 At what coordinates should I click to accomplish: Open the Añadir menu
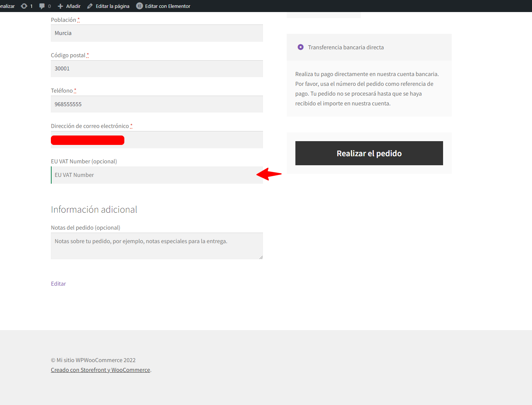(69, 6)
